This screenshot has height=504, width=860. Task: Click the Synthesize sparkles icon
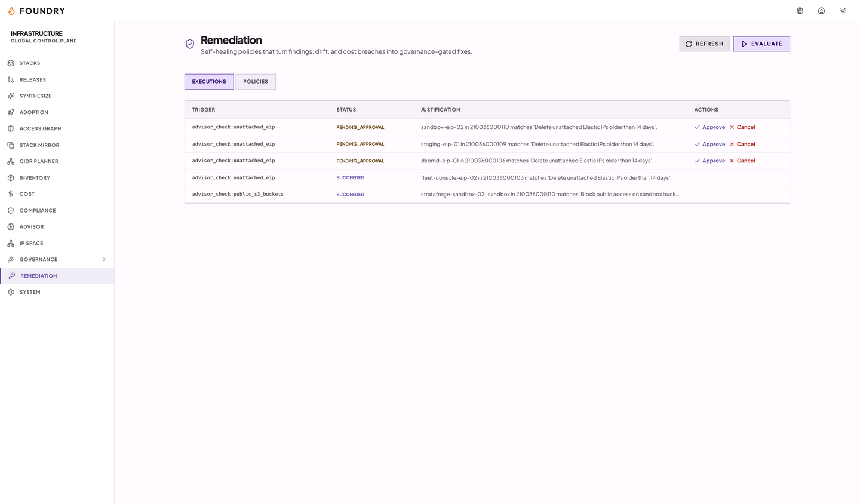11,96
